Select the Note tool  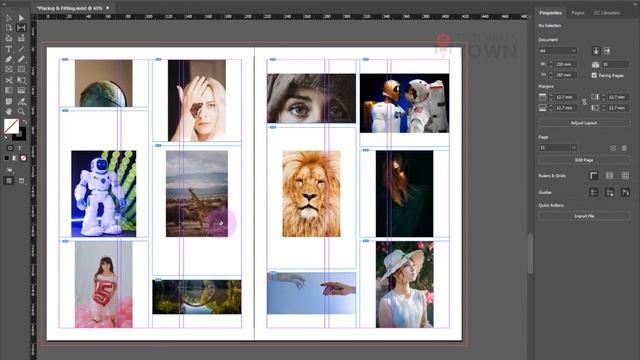pyautogui.click(x=9, y=101)
